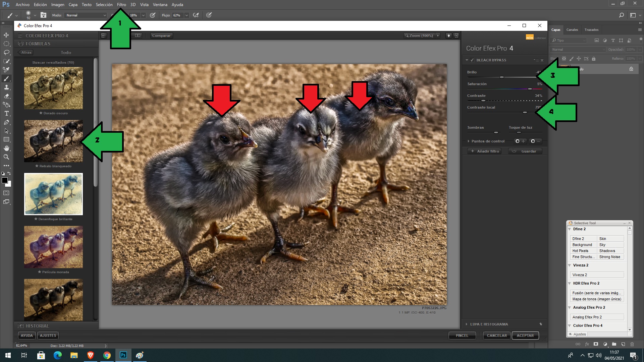Viewport: 644px width, 362px height.
Task: Toggle layer filtering switch on Capas panel
Action: (641, 40)
